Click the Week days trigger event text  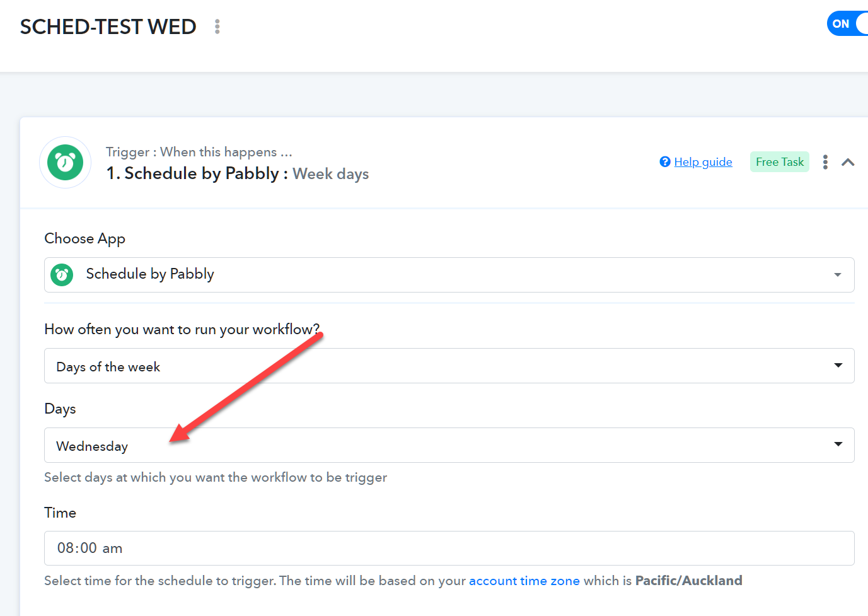[331, 174]
